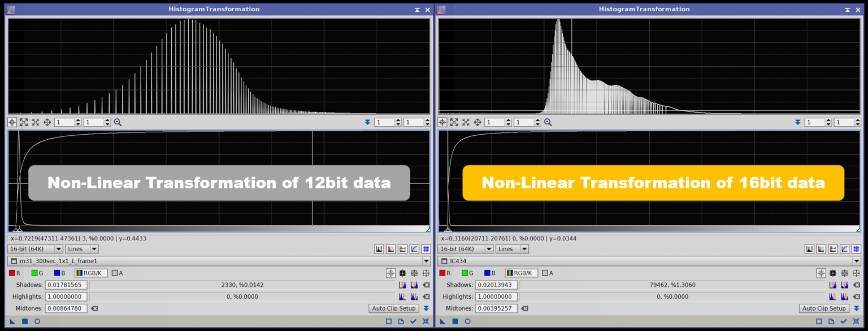This screenshot has width=868, height=331.
Task: Click New Instance triangle in the m31 window
Action: click(x=12, y=321)
